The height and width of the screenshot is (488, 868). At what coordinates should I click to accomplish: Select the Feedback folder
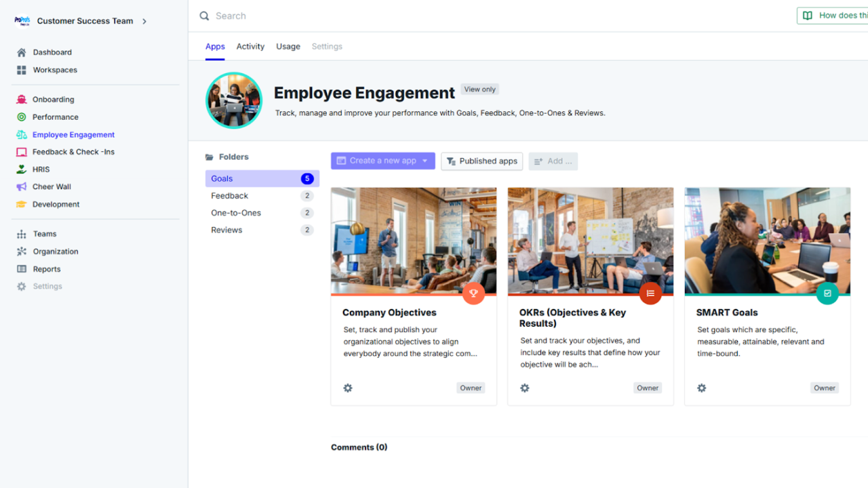point(262,196)
